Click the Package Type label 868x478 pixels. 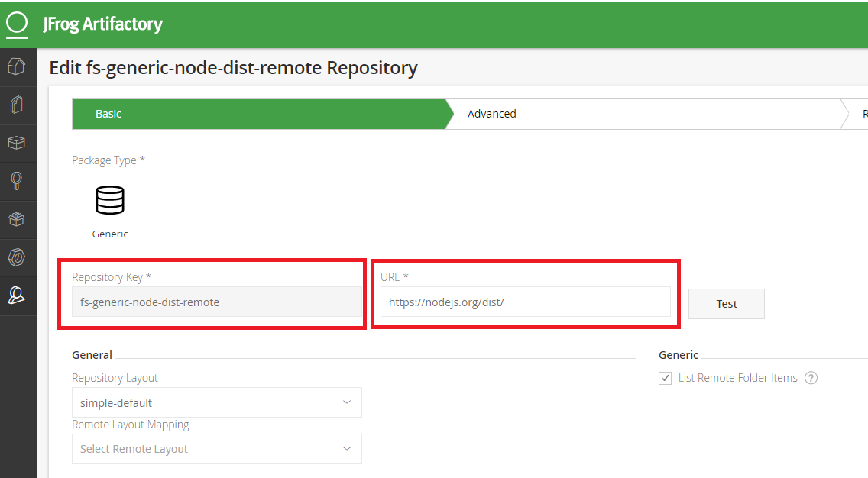coord(108,160)
